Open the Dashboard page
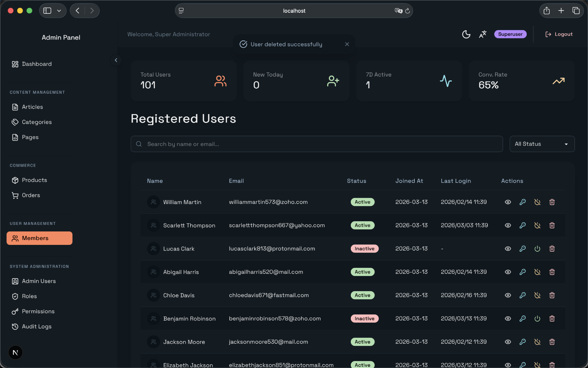The height and width of the screenshot is (368, 588). pos(39,64)
